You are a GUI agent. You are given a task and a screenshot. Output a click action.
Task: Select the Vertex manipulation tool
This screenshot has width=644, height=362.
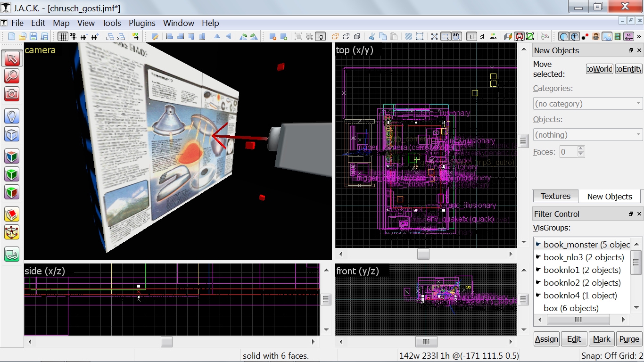[12, 232]
